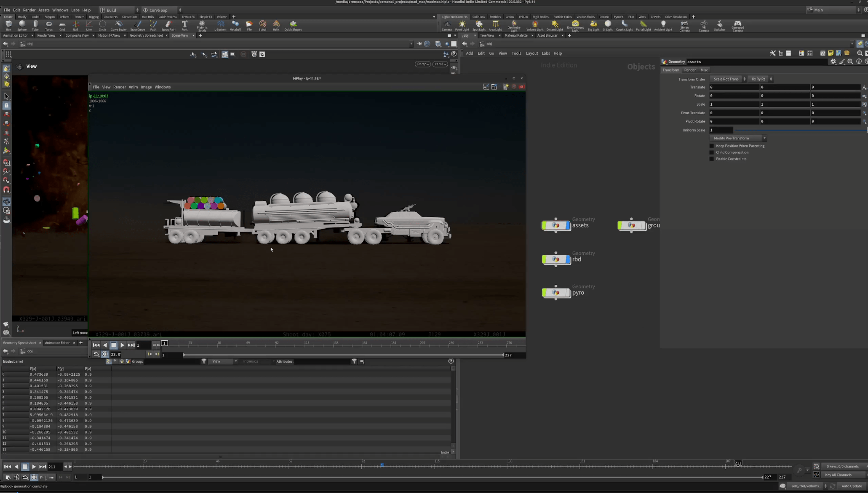Add a Sky Light
The image size is (868, 493).
coord(593,26)
